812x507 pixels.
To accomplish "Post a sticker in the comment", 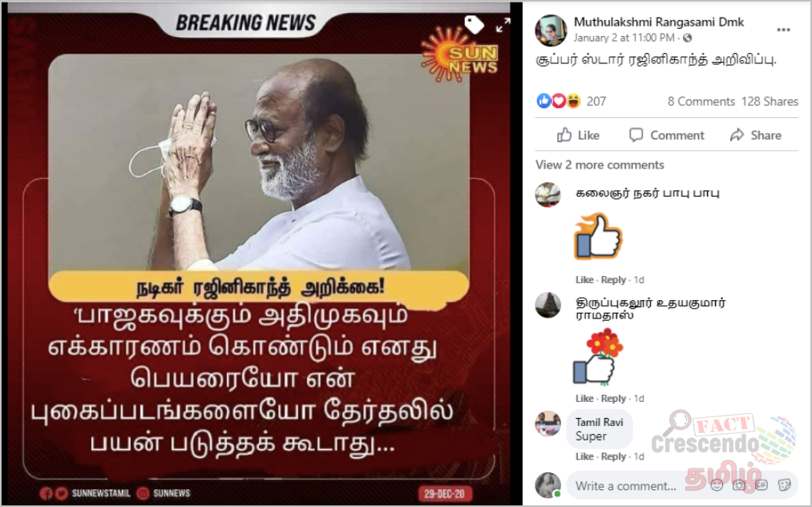I will coord(785,485).
